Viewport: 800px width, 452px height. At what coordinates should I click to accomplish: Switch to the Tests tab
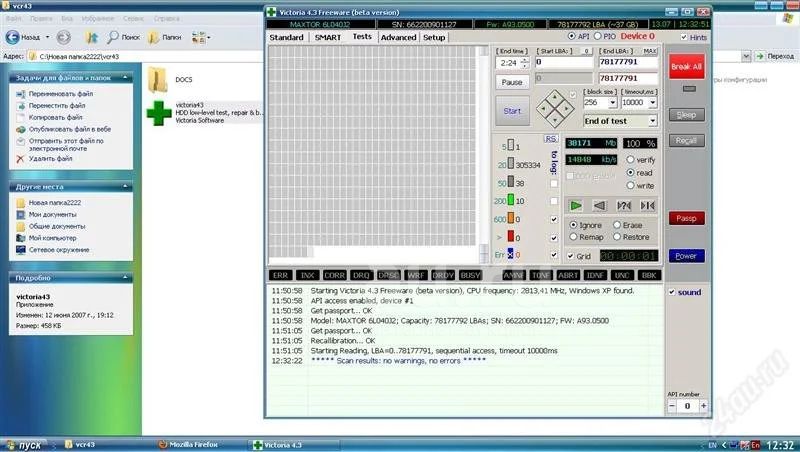362,37
